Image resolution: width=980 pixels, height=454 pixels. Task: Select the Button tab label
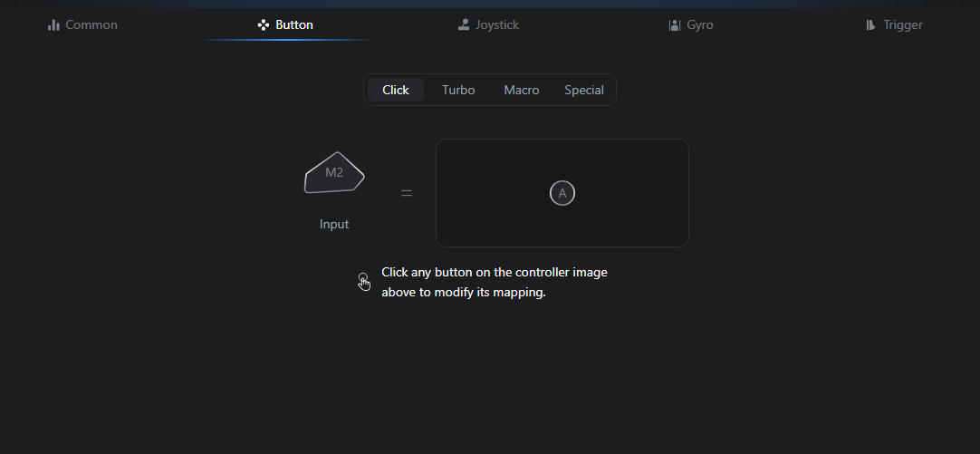coord(294,25)
